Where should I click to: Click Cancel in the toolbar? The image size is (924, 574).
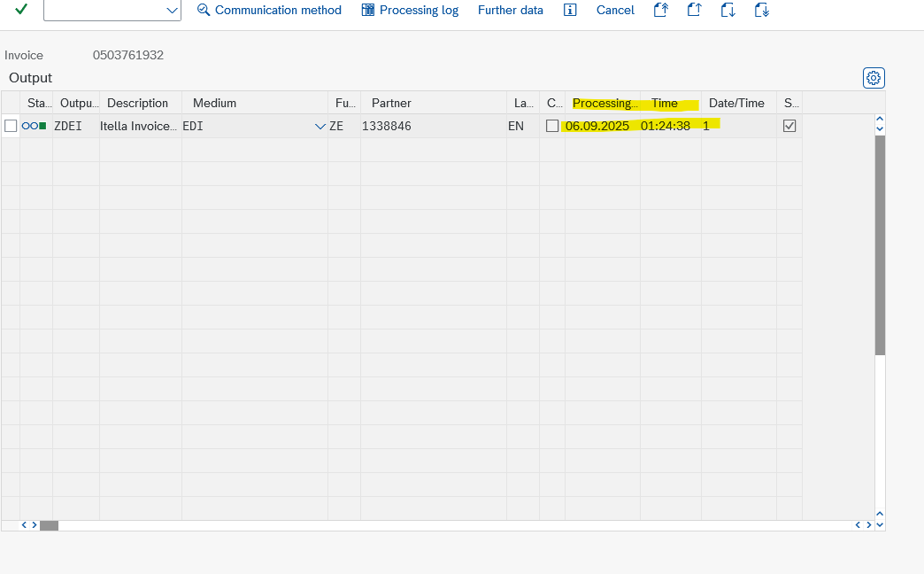[x=615, y=10]
